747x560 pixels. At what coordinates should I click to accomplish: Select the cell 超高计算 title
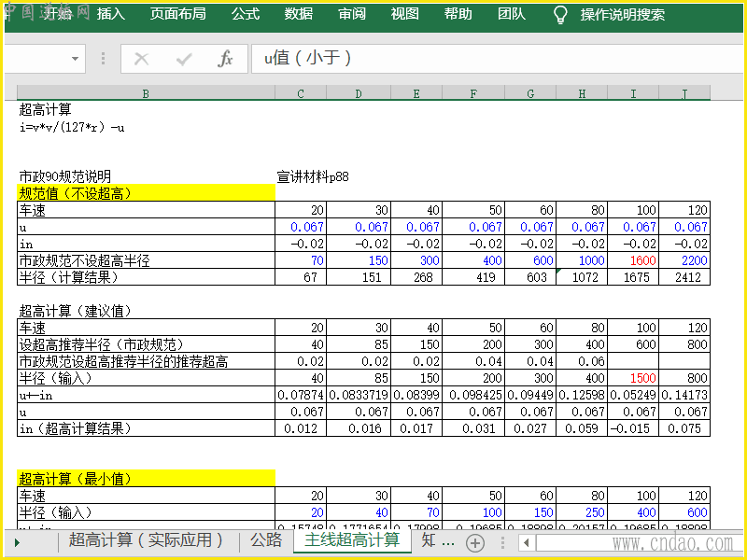point(45,110)
